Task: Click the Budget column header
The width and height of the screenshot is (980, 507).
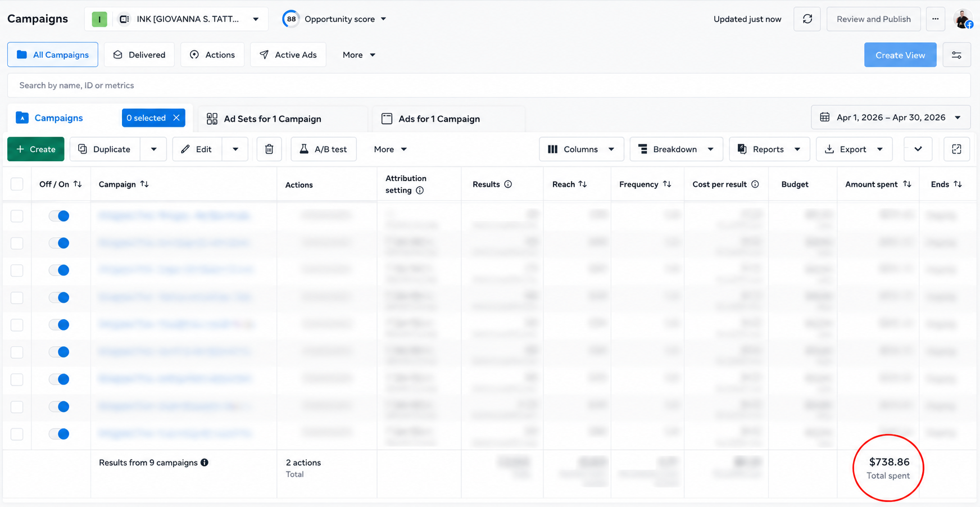Action: (x=795, y=184)
